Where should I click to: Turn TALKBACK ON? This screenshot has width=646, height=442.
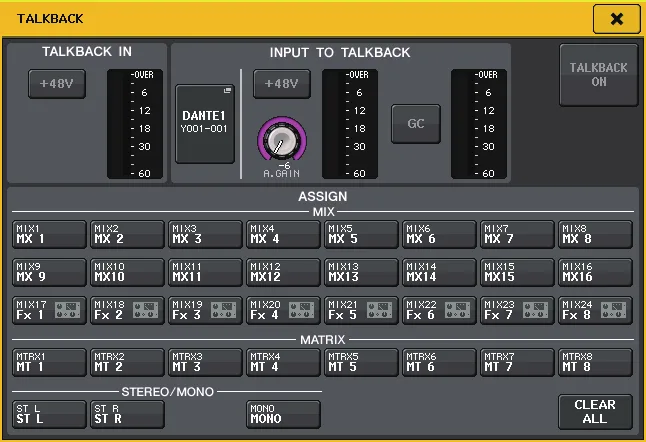[598, 75]
